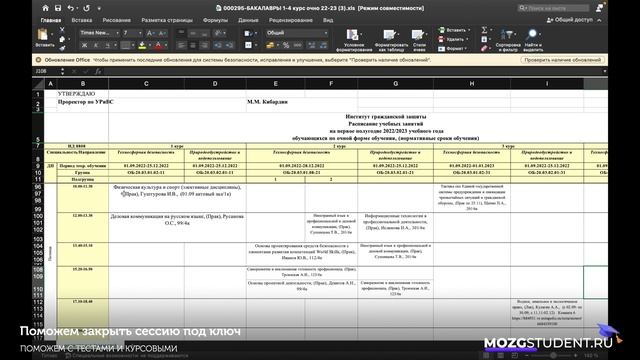Apply currency accounting number format

pos(270,45)
